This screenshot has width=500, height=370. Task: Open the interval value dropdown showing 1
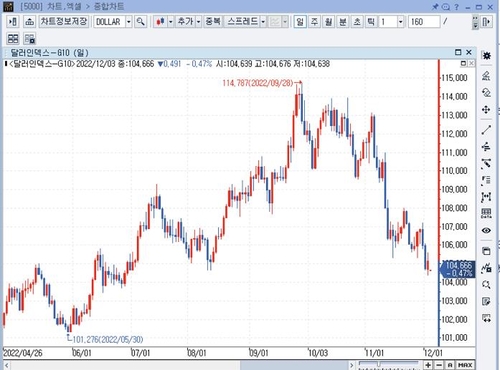(x=401, y=22)
